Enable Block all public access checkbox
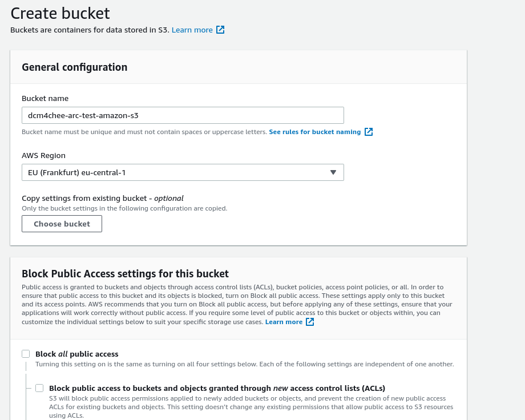This screenshot has width=525, height=420. [26, 354]
